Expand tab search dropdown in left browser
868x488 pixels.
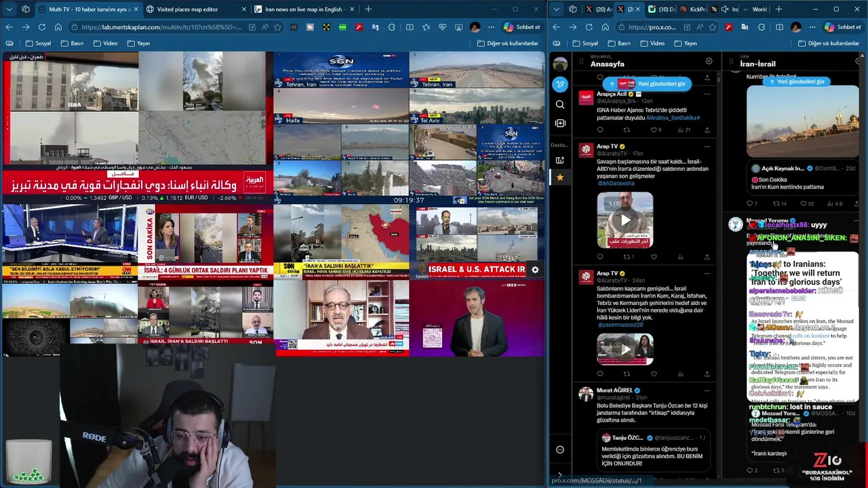tap(9, 9)
